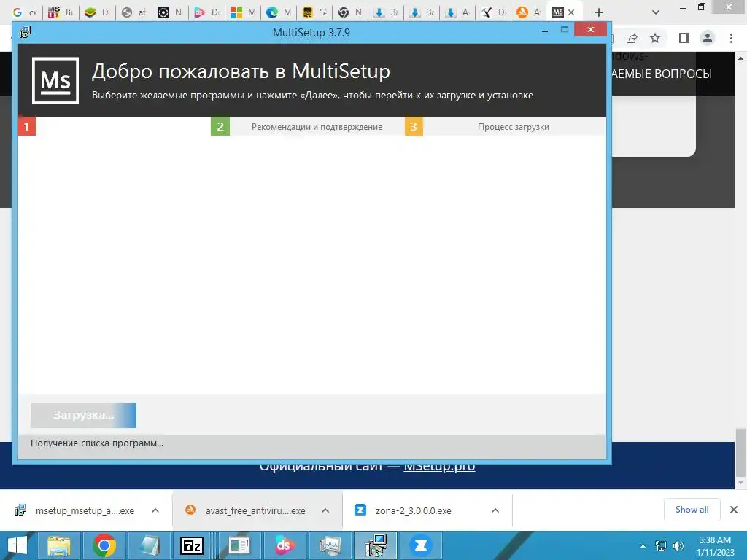The height and width of the screenshot is (560, 747).
Task: Click the MultiSetup title bar icon
Action: point(26,32)
